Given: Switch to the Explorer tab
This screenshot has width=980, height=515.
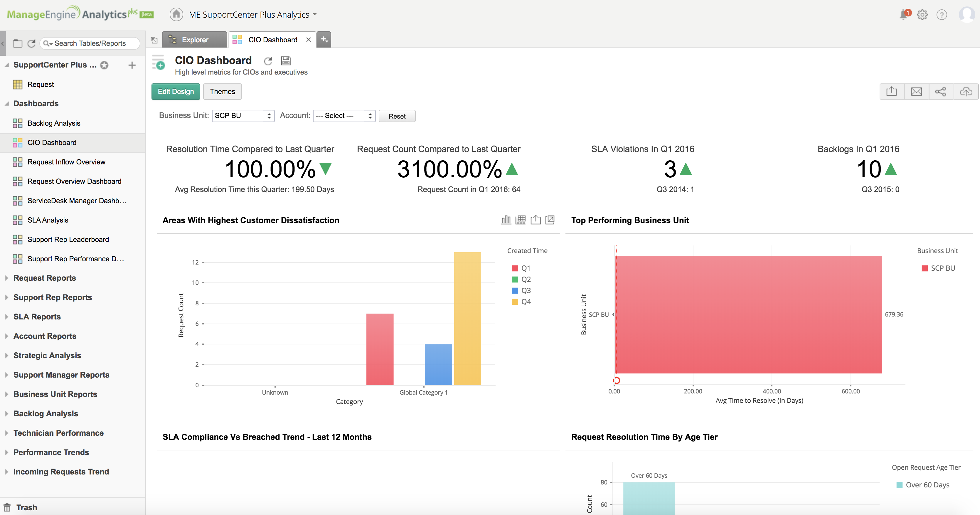Looking at the screenshot, I should [194, 39].
